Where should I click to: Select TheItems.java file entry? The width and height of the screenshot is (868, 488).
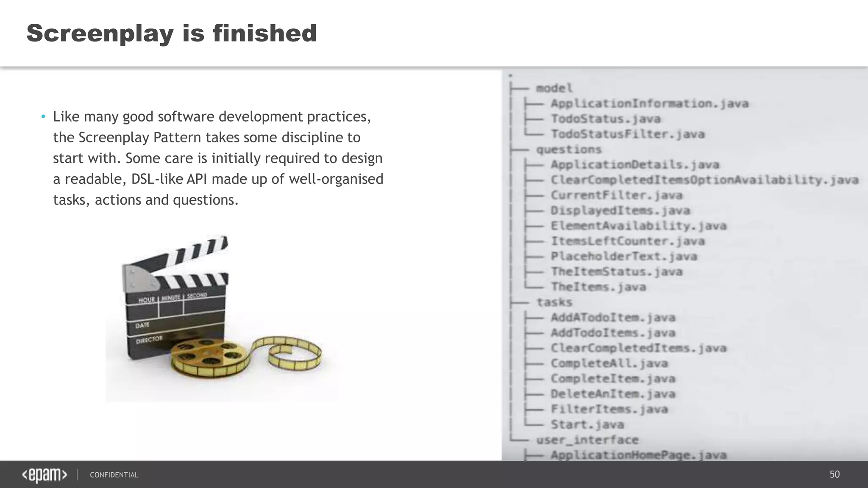pyautogui.click(x=598, y=287)
